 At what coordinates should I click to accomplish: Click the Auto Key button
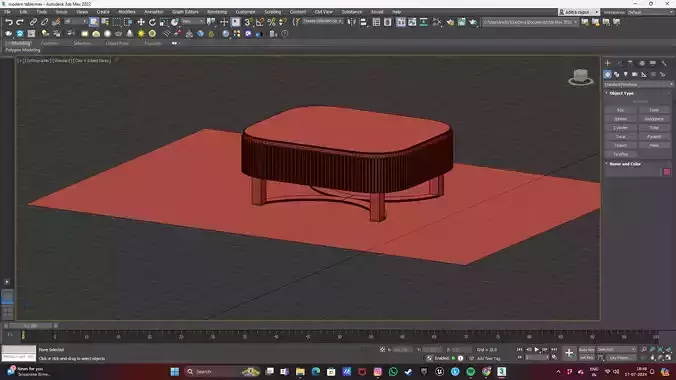(587, 349)
